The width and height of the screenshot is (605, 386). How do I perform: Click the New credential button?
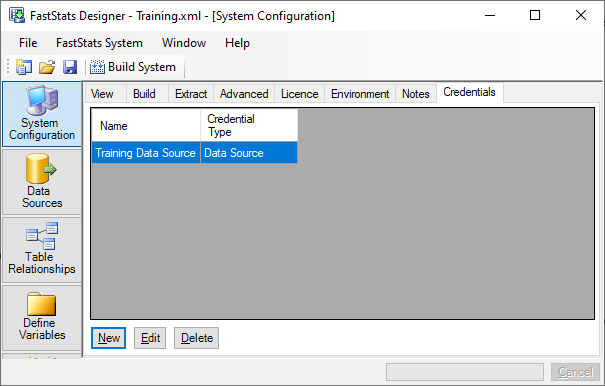point(109,338)
